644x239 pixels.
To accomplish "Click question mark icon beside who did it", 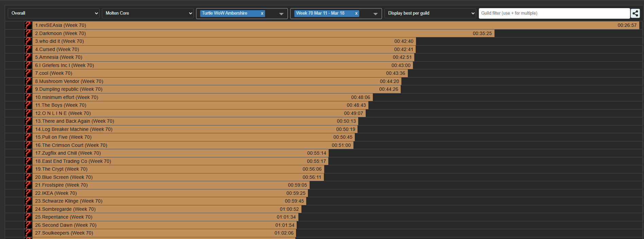I will [28, 41].
